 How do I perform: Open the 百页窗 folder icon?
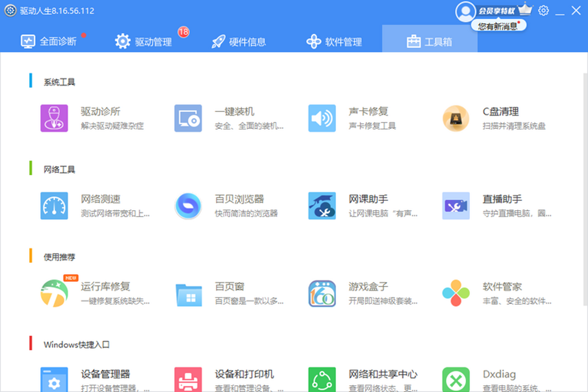[x=188, y=293]
